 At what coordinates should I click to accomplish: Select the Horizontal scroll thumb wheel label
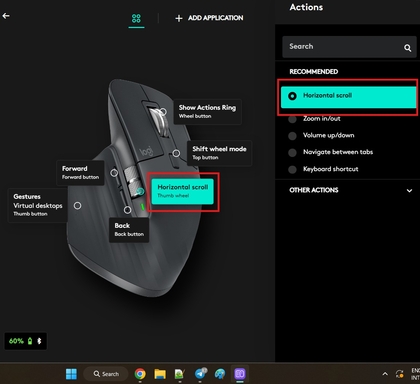tap(182, 191)
